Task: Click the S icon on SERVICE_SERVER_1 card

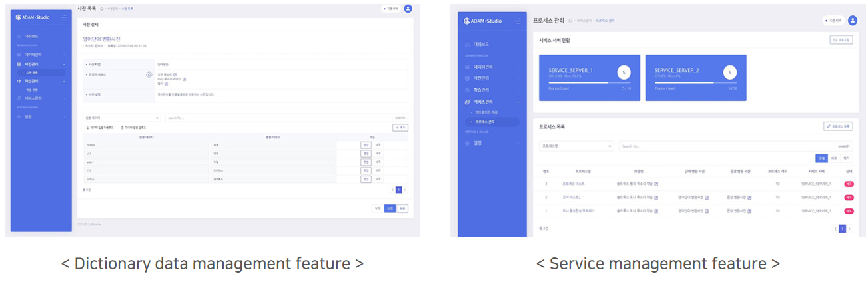Action: pyautogui.click(x=624, y=72)
